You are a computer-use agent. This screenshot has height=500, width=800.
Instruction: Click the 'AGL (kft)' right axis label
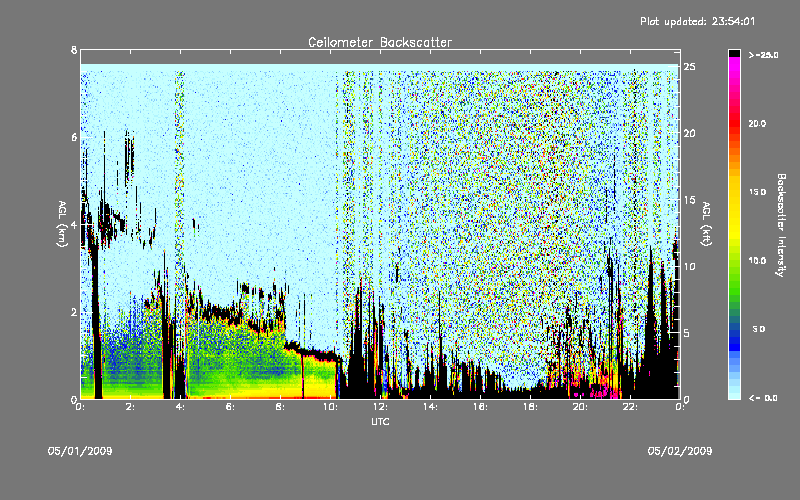[706, 224]
